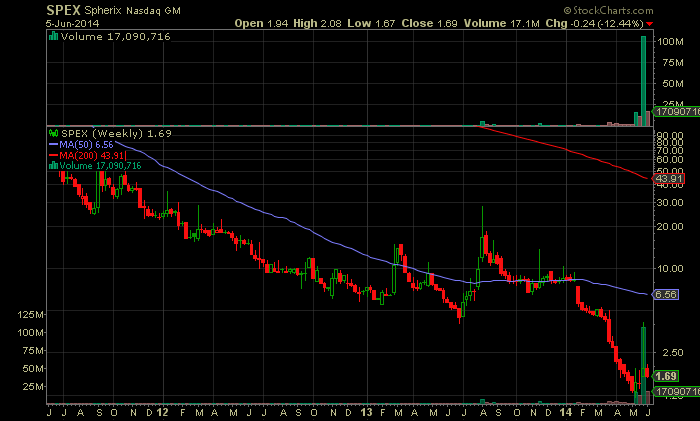This screenshot has height=421, width=700.
Task: Click the blue 6.56 MA(50) value tag
Action: [666, 295]
